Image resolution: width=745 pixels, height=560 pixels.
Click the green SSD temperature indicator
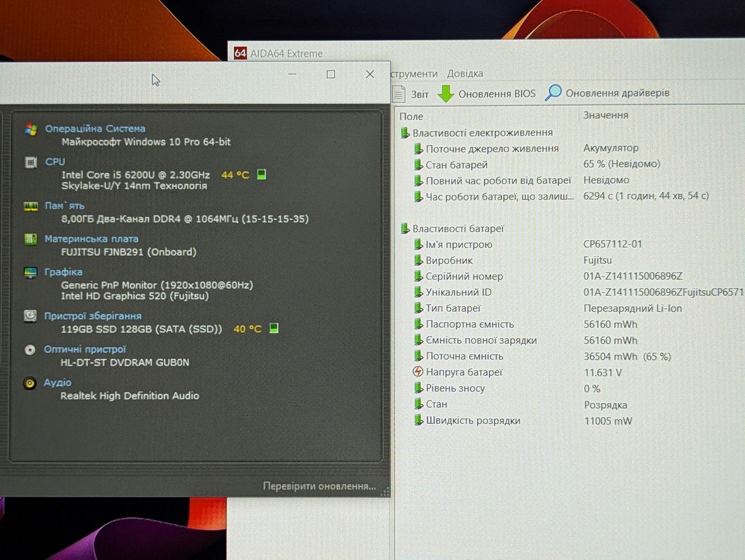coord(274,328)
